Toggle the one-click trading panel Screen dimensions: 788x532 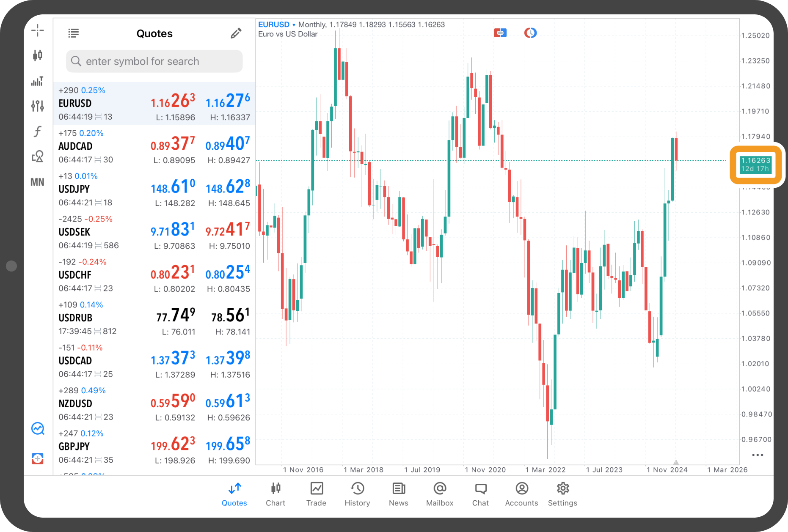coord(500,33)
